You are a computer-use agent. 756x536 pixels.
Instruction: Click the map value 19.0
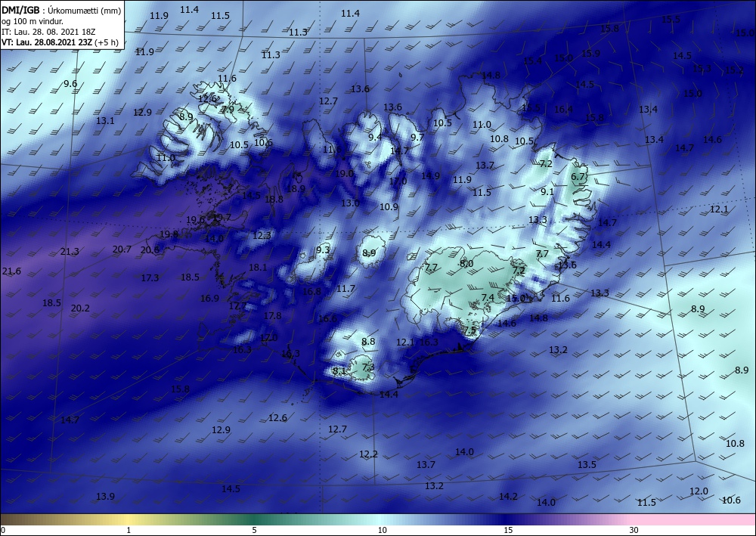pyautogui.click(x=344, y=174)
